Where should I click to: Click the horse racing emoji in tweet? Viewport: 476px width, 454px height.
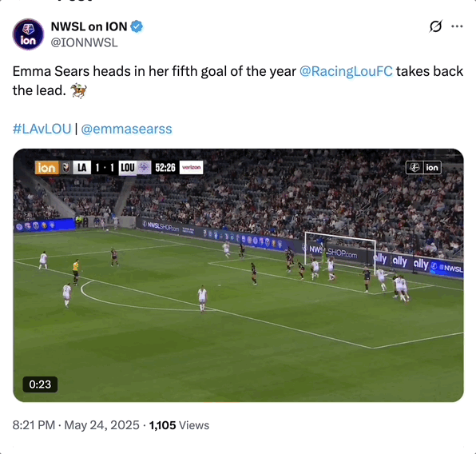coord(78,90)
